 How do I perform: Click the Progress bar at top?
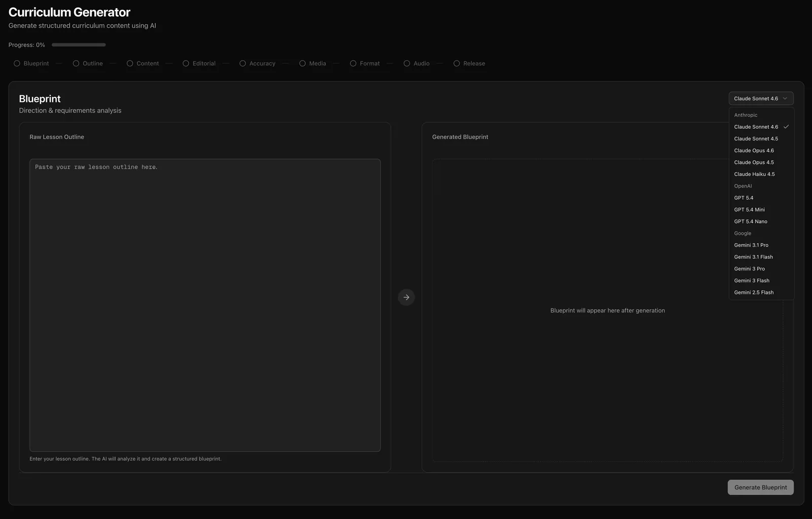[x=79, y=45]
